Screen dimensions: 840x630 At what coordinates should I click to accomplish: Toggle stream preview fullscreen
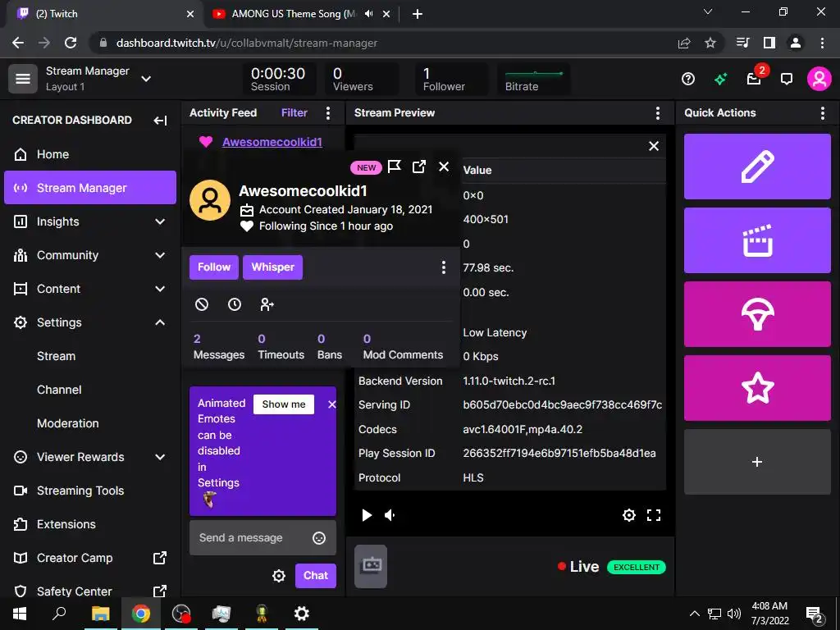pos(654,515)
